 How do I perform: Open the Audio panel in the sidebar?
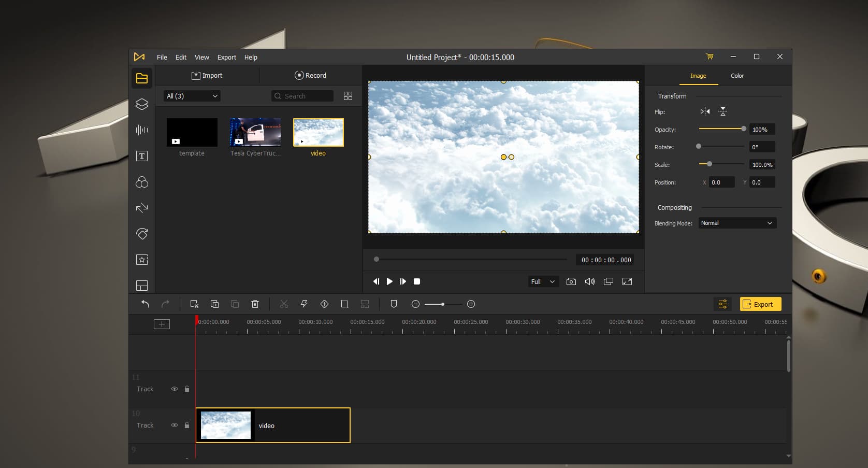click(x=141, y=131)
